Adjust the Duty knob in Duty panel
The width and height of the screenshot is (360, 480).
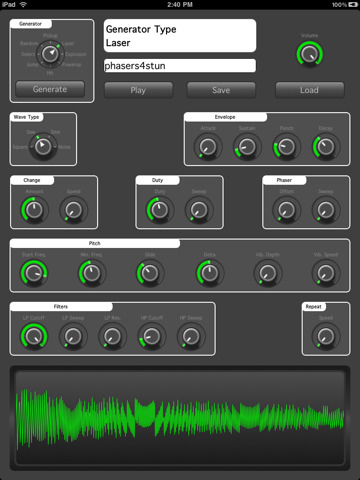click(x=160, y=210)
